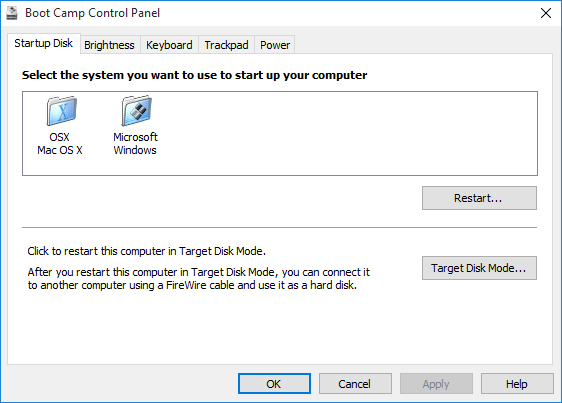562x403 pixels.
Task: Show the Trackpad tab
Action: [x=227, y=45]
